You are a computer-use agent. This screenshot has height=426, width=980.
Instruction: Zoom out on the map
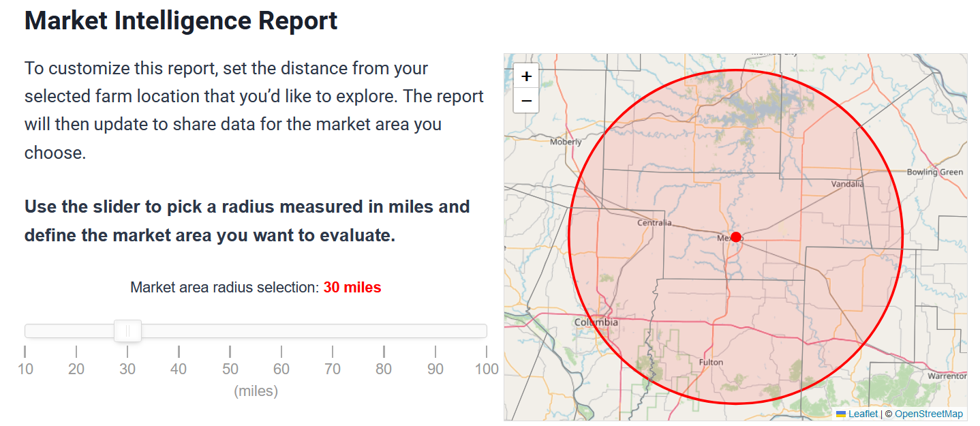click(x=526, y=101)
